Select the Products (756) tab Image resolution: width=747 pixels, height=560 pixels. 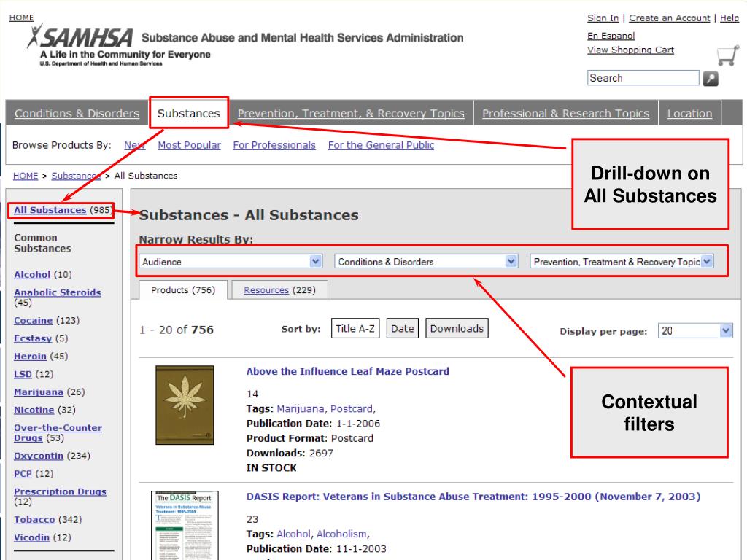(183, 290)
